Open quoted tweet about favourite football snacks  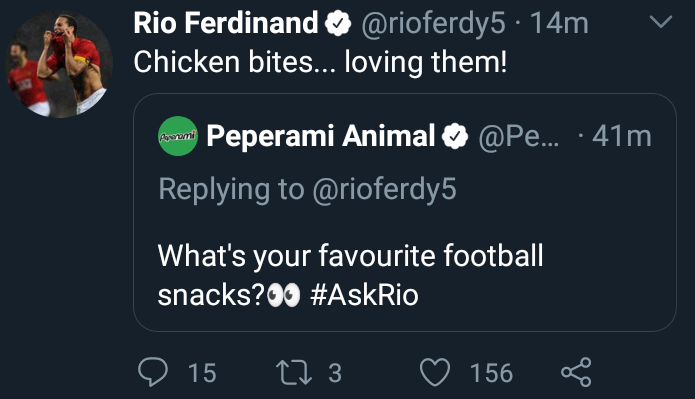[x=405, y=212]
